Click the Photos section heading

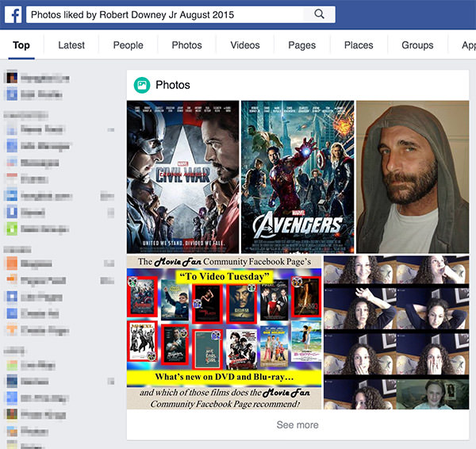point(173,85)
